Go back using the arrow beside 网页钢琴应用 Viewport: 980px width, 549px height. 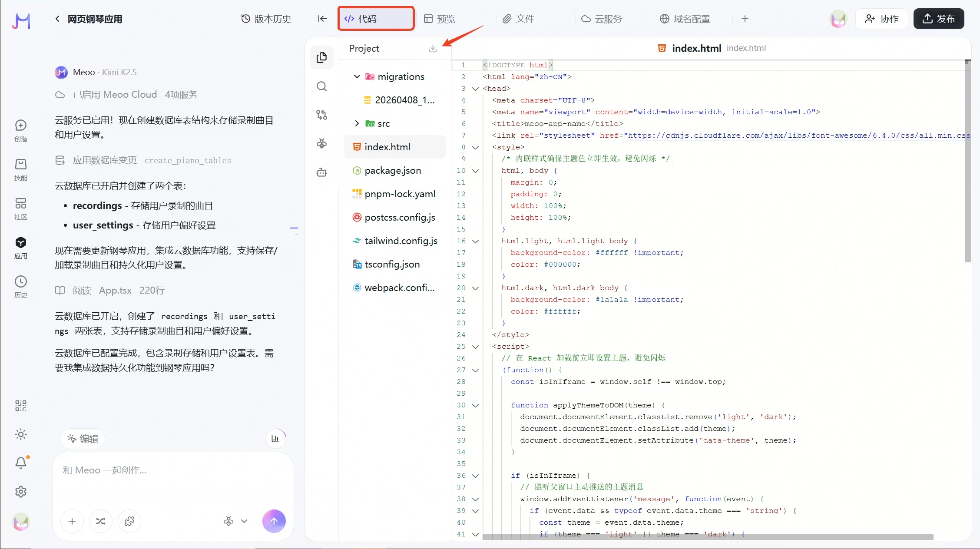tap(57, 19)
